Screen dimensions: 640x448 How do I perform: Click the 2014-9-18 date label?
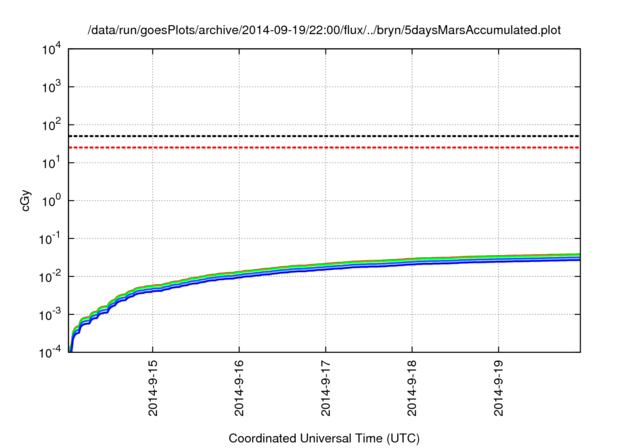coord(412,388)
